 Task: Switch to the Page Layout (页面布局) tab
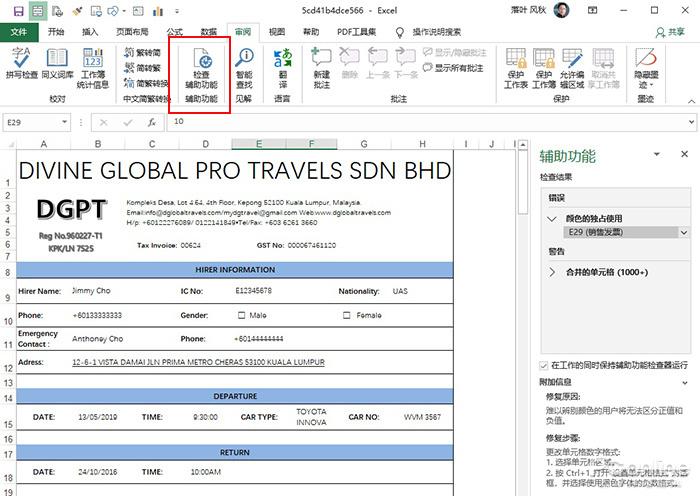(x=132, y=32)
